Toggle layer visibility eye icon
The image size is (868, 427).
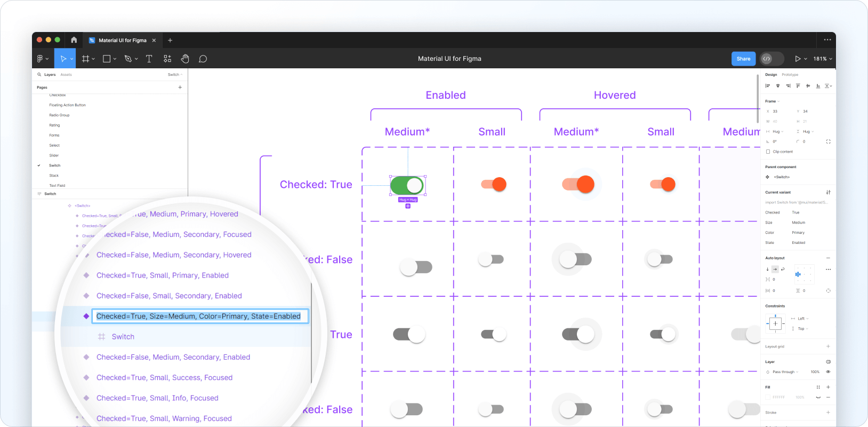click(x=828, y=372)
